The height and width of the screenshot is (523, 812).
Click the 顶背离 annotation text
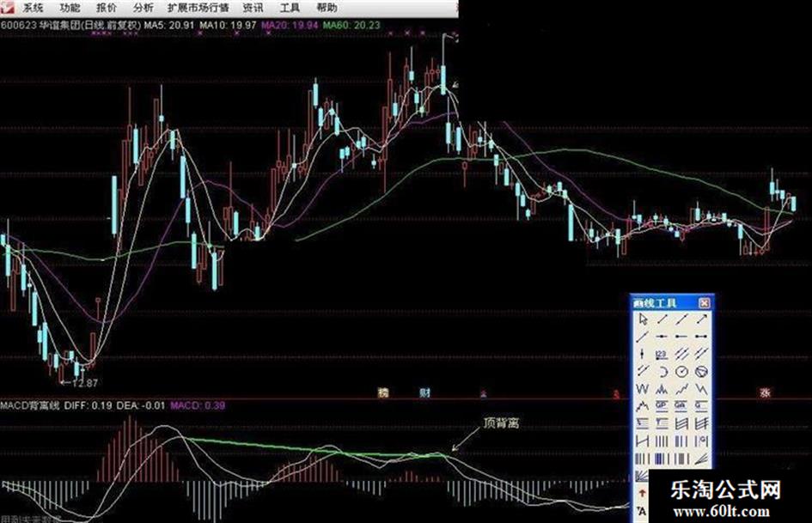click(500, 423)
